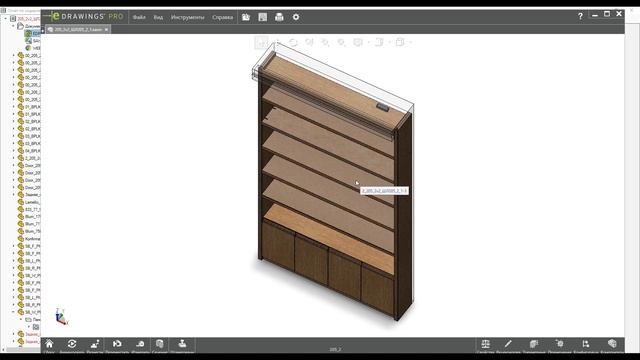The width and height of the screenshot is (640, 360).
Task: Open the Вид menu
Action: click(158, 17)
